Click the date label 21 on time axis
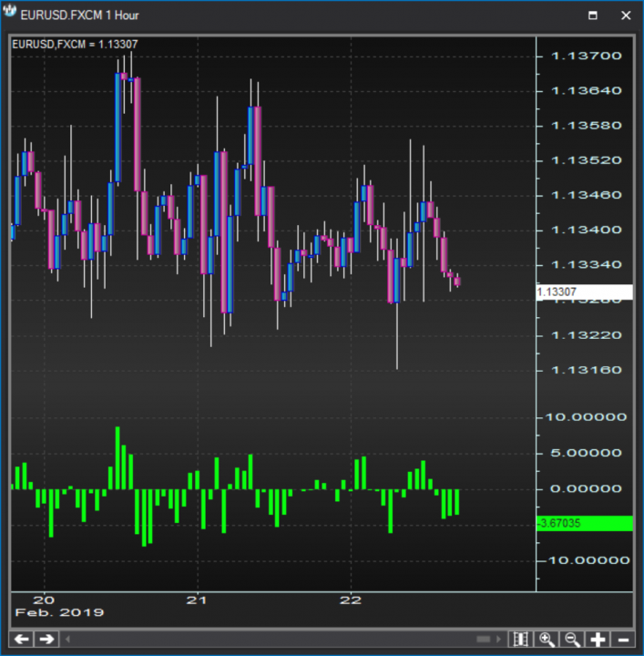Screen dimensions: 644x656 [x=197, y=600]
